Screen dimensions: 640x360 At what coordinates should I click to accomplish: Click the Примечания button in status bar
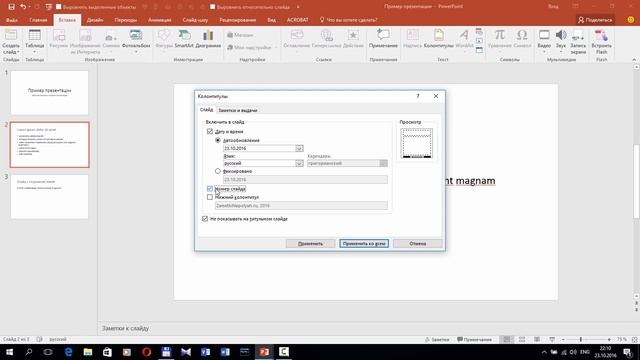[474, 340]
